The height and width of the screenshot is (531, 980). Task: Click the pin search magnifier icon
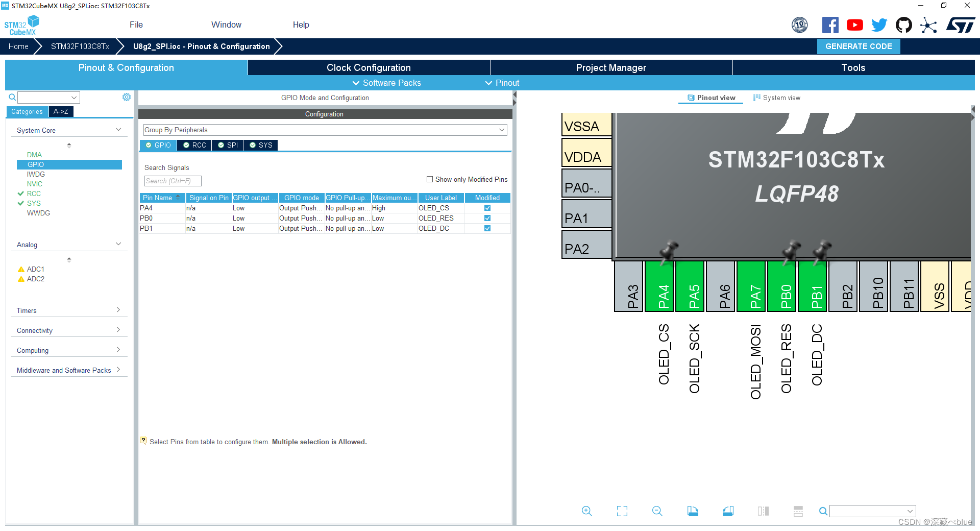coord(823,511)
